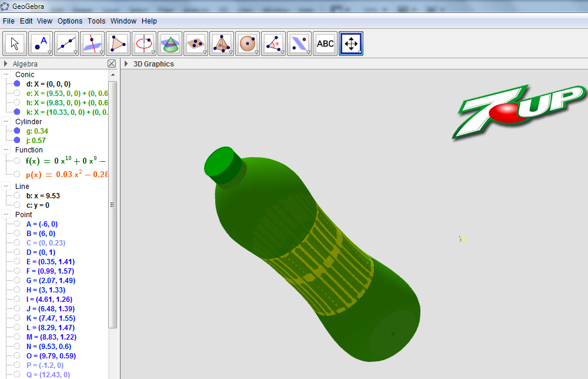Open the View menu
Screen dimensions: 588x379
(x=45, y=21)
